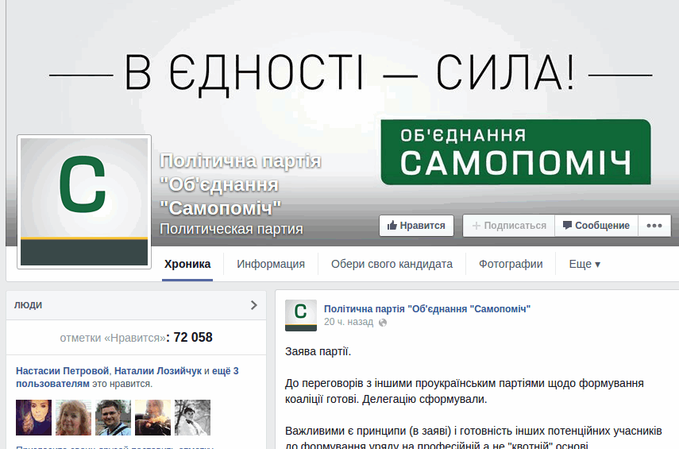Expand the ЛЮДИ section chevron arrow

pos(254,305)
